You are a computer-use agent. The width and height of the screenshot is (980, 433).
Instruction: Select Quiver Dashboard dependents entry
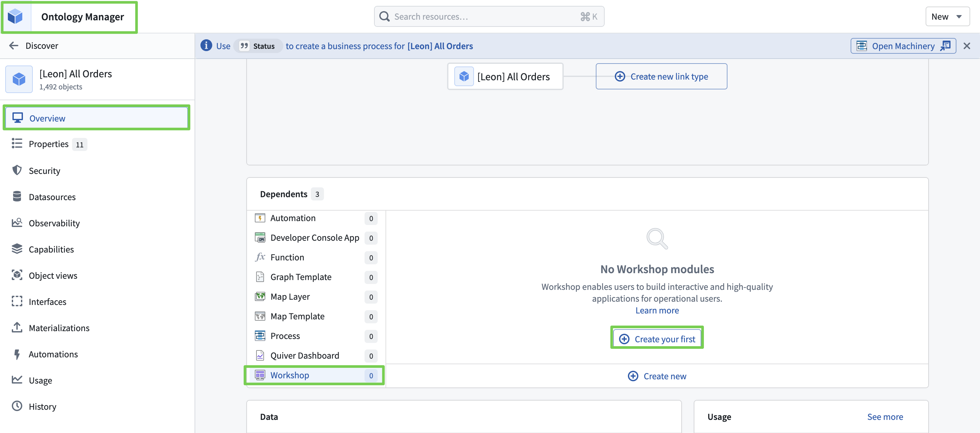tap(304, 356)
